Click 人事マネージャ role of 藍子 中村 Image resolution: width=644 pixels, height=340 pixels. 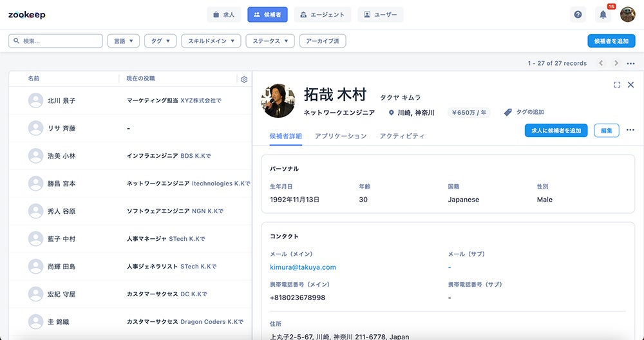click(x=147, y=239)
